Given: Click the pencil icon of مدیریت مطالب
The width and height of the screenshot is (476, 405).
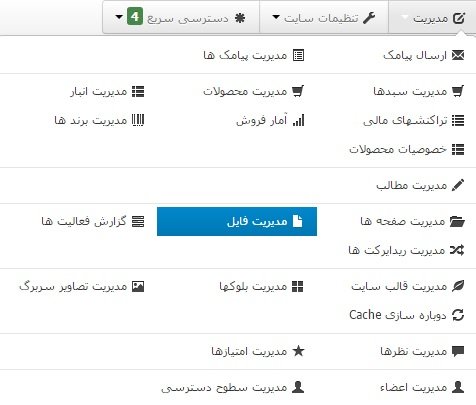Looking at the screenshot, I should [x=458, y=185].
